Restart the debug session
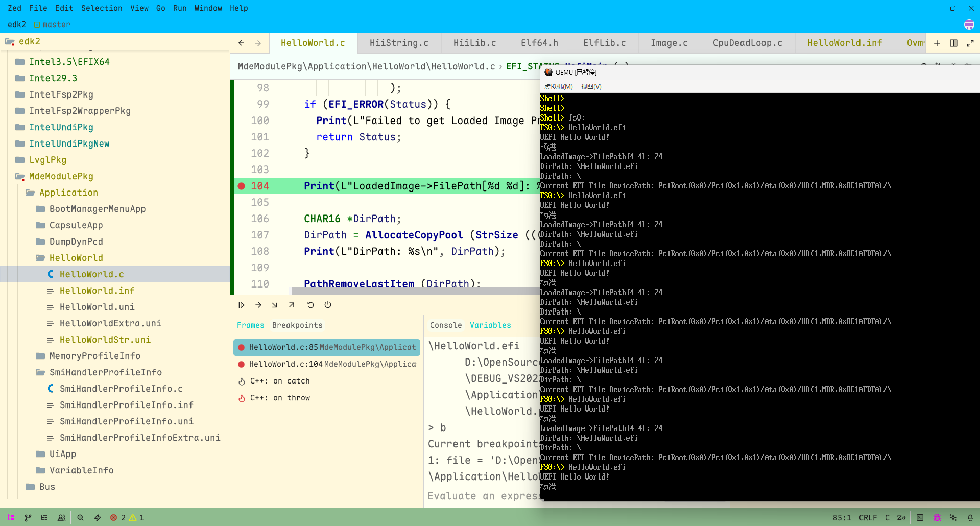The image size is (980, 526). click(x=310, y=305)
